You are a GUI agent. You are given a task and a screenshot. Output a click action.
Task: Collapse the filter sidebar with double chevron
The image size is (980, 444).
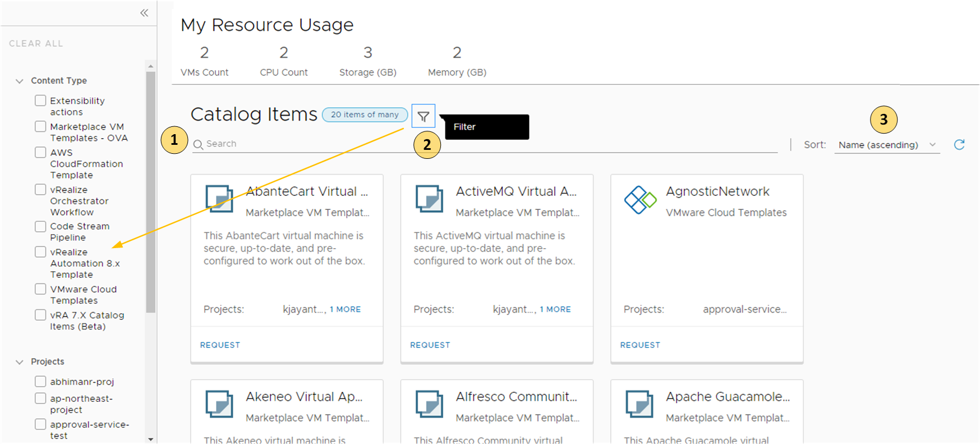click(144, 13)
